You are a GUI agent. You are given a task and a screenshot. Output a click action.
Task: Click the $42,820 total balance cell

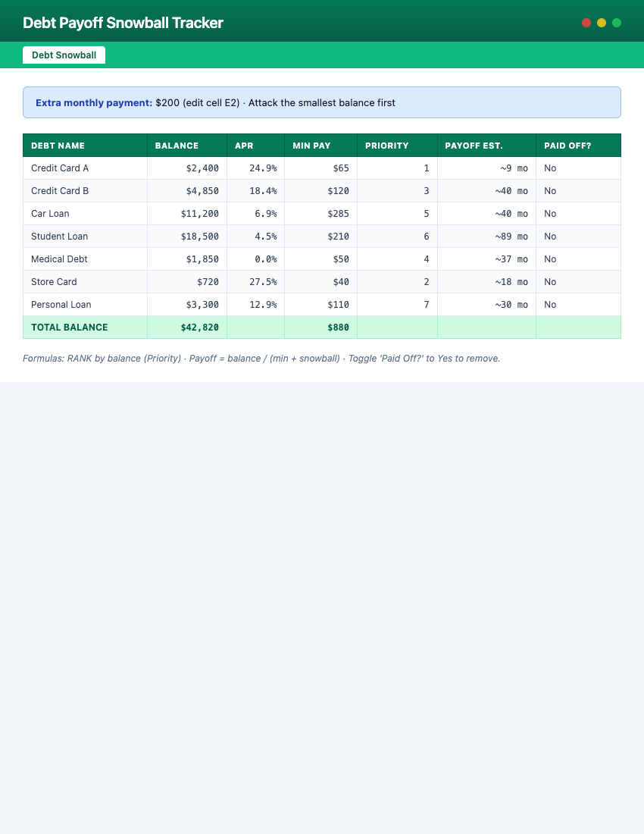click(x=187, y=328)
